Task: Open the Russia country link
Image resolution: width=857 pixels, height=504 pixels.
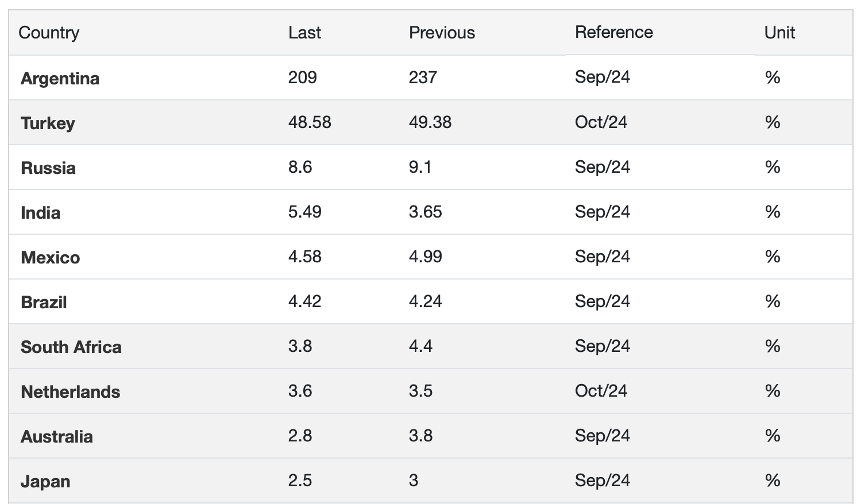Action: pos(48,168)
